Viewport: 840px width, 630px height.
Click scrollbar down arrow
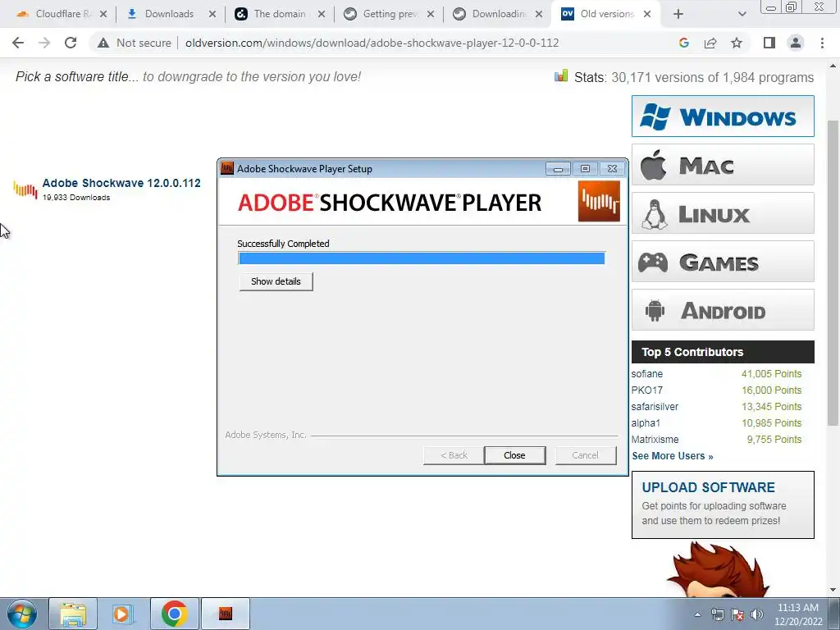(833, 590)
